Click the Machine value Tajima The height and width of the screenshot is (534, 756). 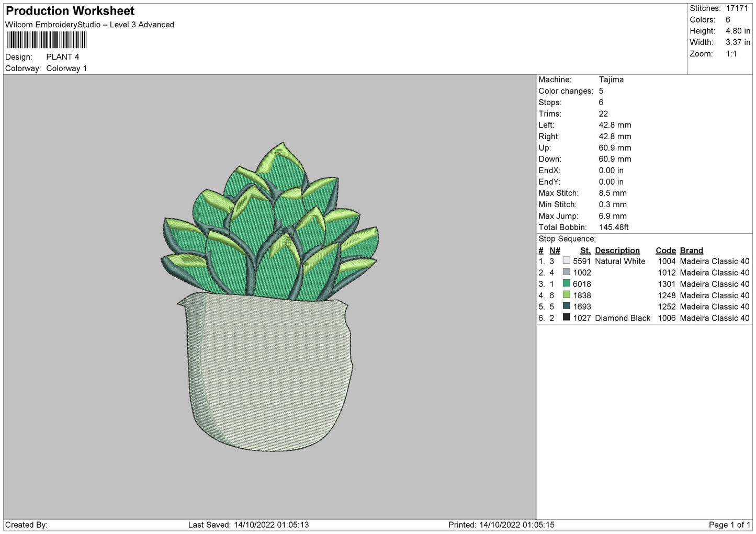tap(611, 79)
